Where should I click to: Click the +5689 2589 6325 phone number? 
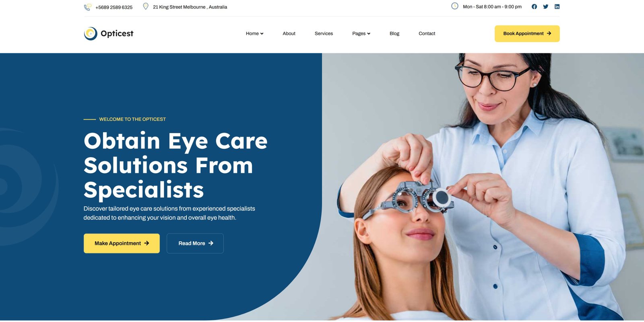click(114, 7)
